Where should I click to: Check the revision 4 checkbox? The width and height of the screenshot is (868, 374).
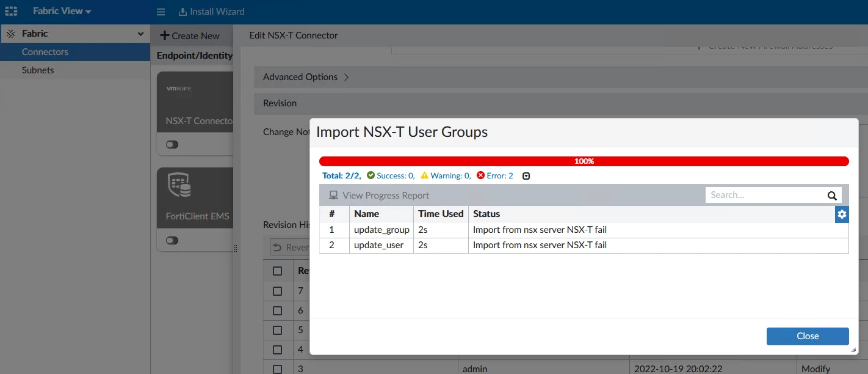[x=277, y=350]
